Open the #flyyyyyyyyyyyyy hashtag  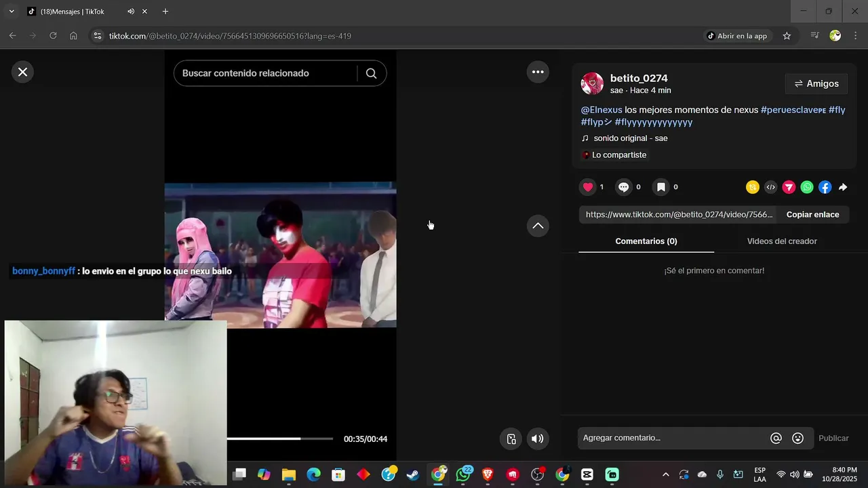pos(654,123)
